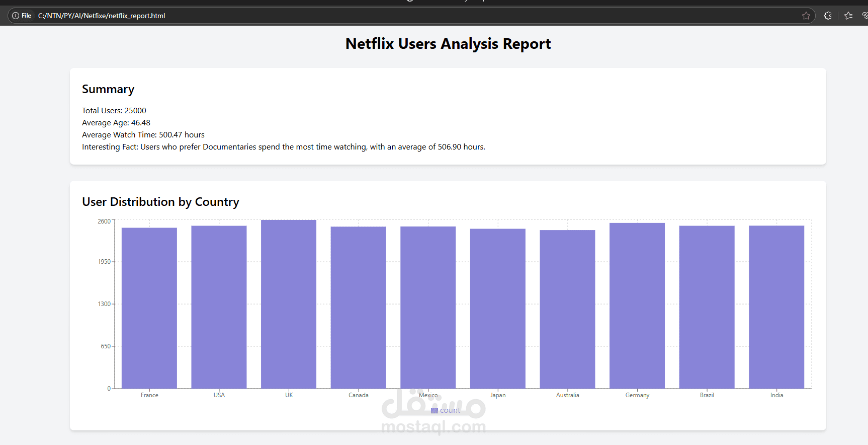The width and height of the screenshot is (868, 445).
Task: Click the 2600 y-axis value
Action: [104, 221]
